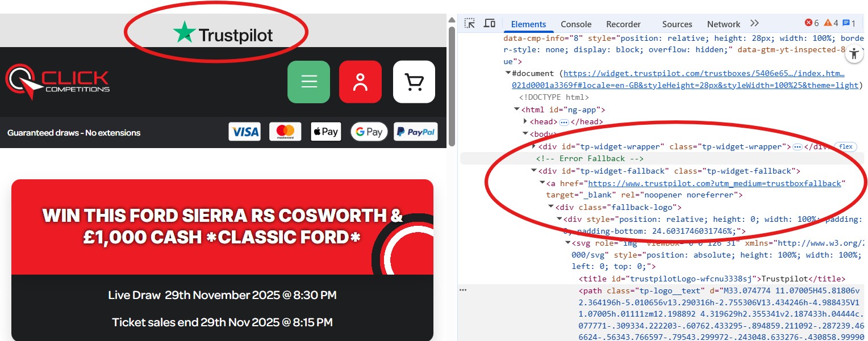The width and height of the screenshot is (868, 341).
Task: Open the shopping cart icon
Action: (414, 82)
